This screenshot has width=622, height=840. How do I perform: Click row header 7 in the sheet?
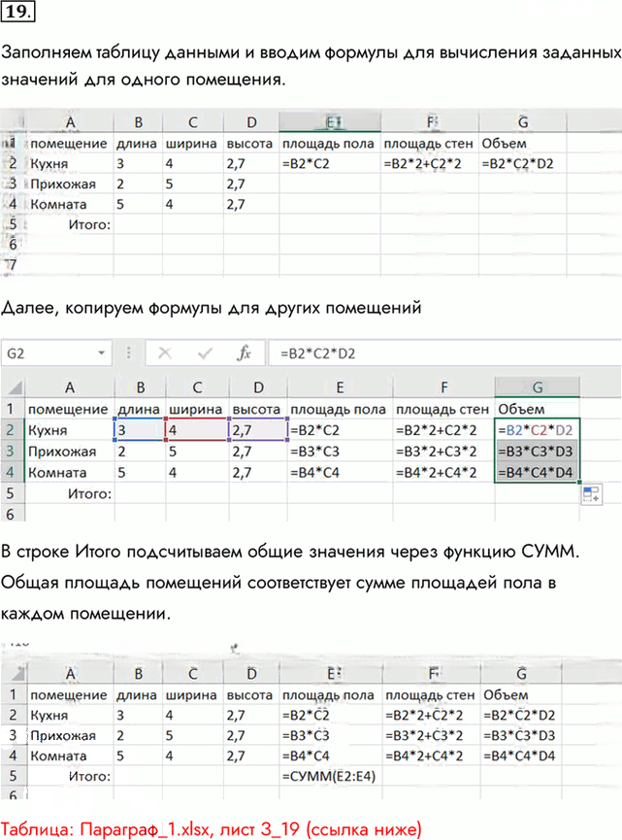coord(12,265)
